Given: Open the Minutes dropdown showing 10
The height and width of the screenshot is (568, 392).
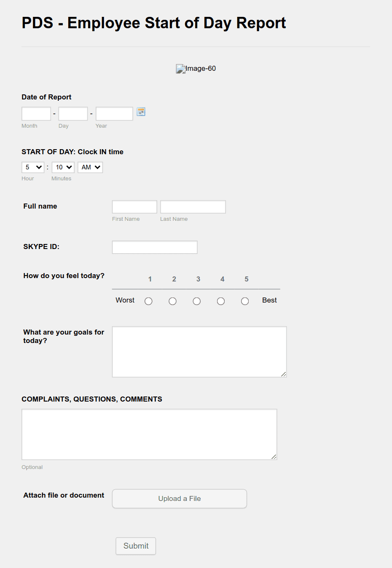Looking at the screenshot, I should [x=62, y=167].
